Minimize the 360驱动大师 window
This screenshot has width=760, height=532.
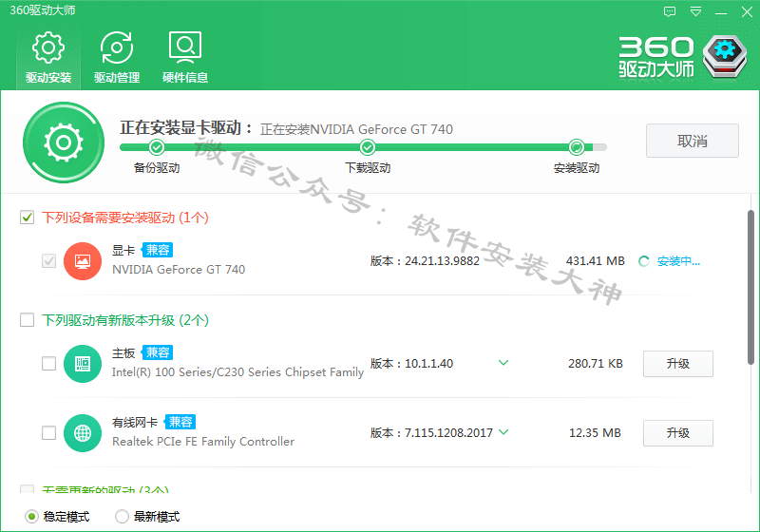[x=721, y=13]
